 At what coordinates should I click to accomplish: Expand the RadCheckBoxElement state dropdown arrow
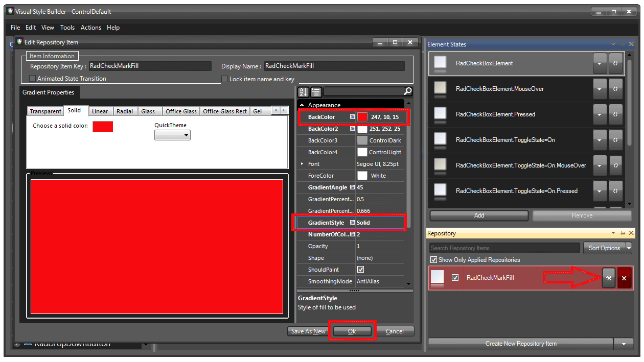tap(600, 63)
